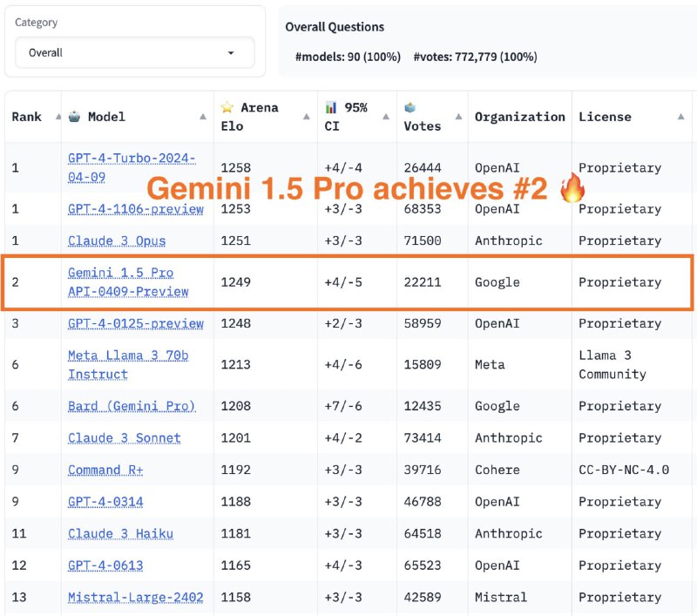Click the star icon in Arena Elo header
Screen dimensions: 697x616
pos(227,107)
